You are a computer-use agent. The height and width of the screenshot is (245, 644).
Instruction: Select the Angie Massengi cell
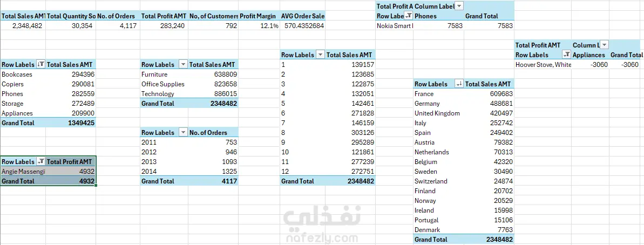coord(23,172)
